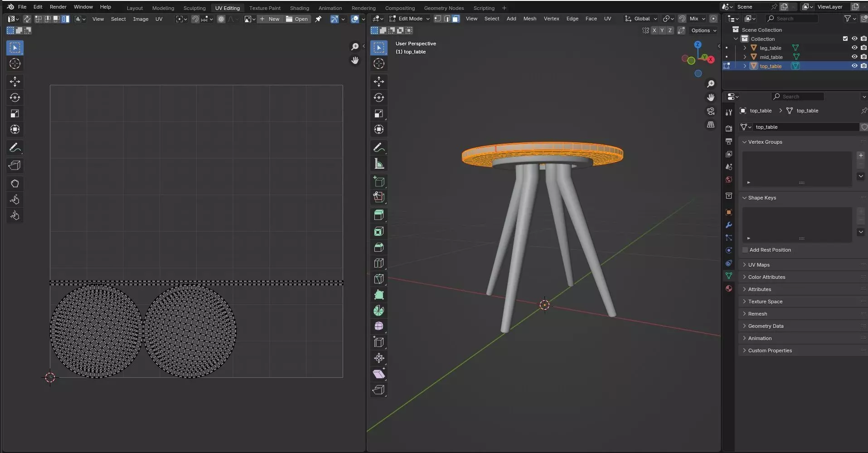Select the Cursor tool in UV editor
This screenshot has height=453, width=868.
click(15, 63)
